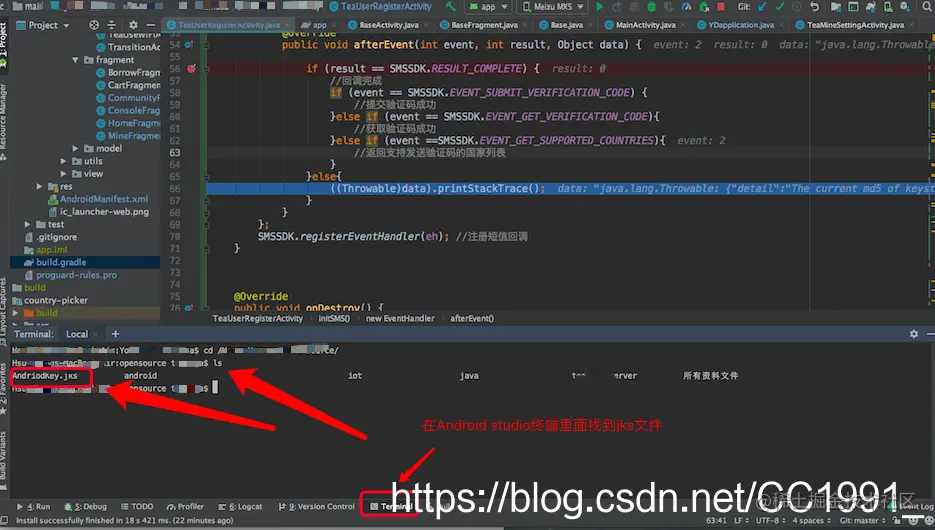This screenshot has width=935, height=530.
Task: Open the Resource Manager side panel
Action: coord(4,119)
